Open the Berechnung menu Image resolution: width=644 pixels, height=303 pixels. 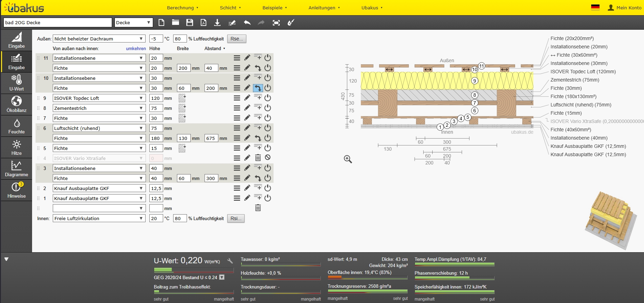pos(182,8)
